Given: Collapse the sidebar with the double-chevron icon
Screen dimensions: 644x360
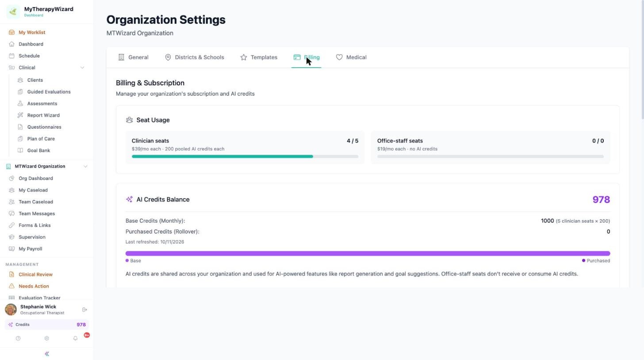Looking at the screenshot, I should click(x=47, y=354).
